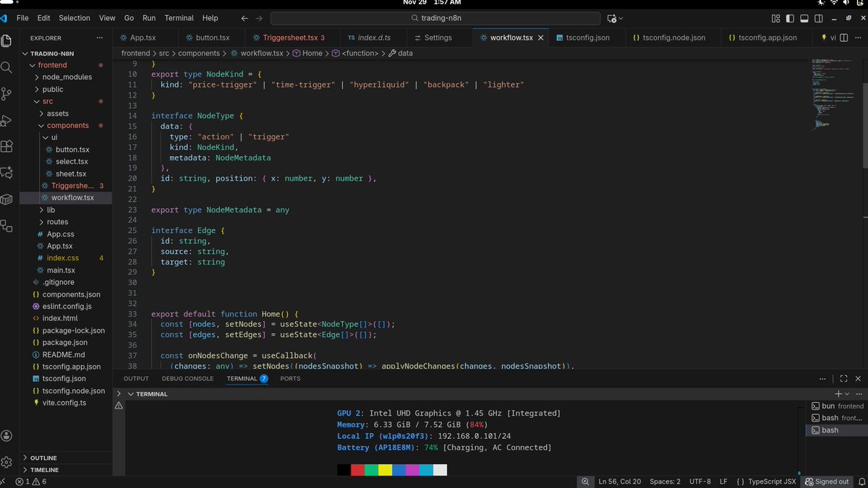
Task: Open the File menu
Action: pyautogui.click(x=22, y=18)
